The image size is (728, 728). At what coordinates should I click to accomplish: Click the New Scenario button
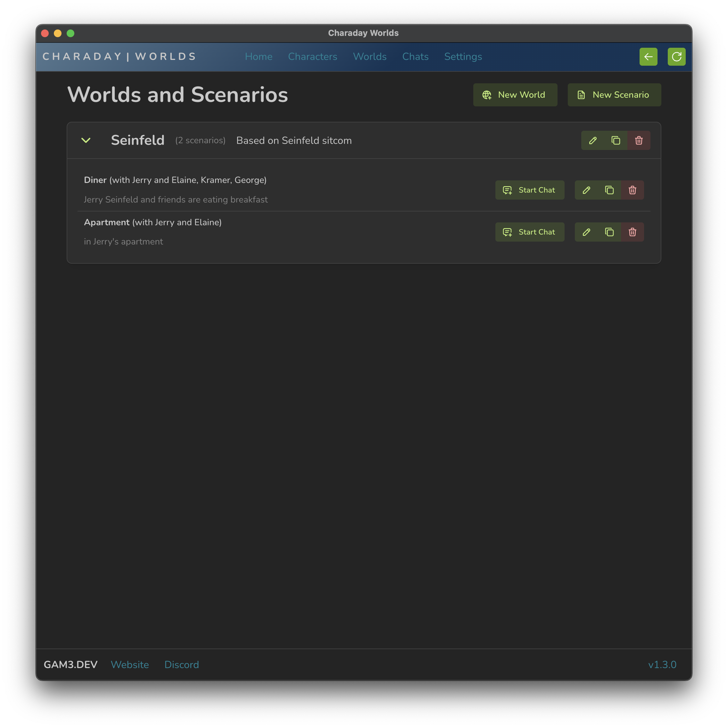click(614, 95)
